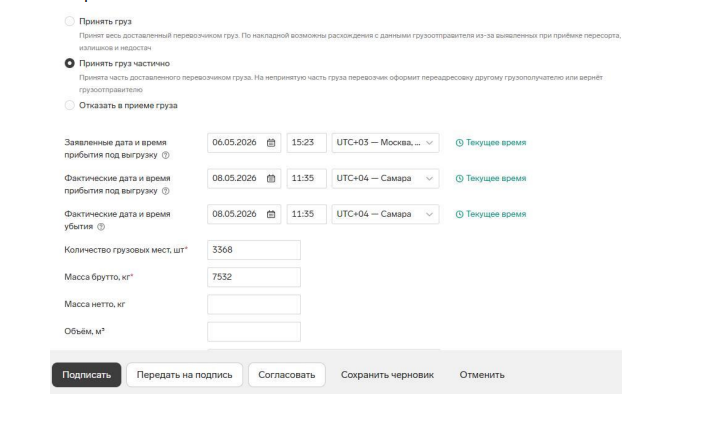
Task: Click 'Принят весь доставленный перевозчиком груз' description text
Action: coord(350,41)
